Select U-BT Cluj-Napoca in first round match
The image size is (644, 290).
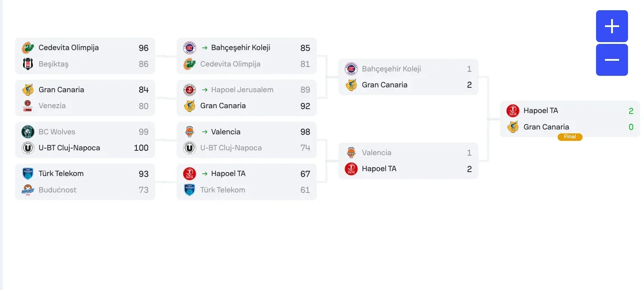click(69, 148)
